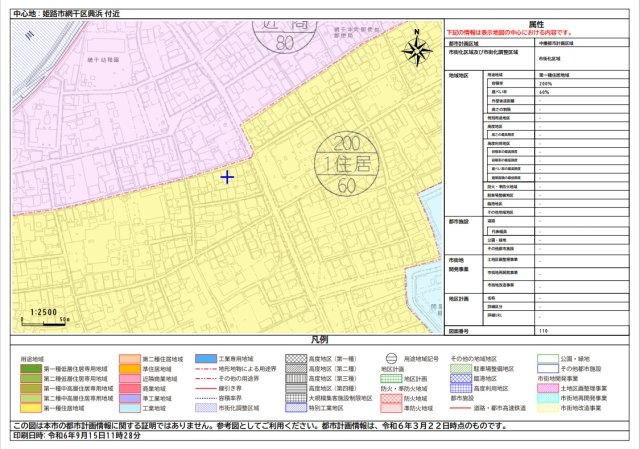Click the light blue industrial zone on map
This screenshot has width=640, height=449.
click(425, 296)
